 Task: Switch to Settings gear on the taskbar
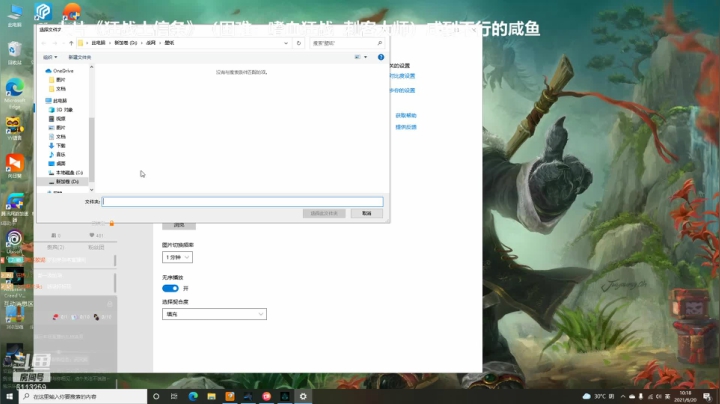coord(303,396)
